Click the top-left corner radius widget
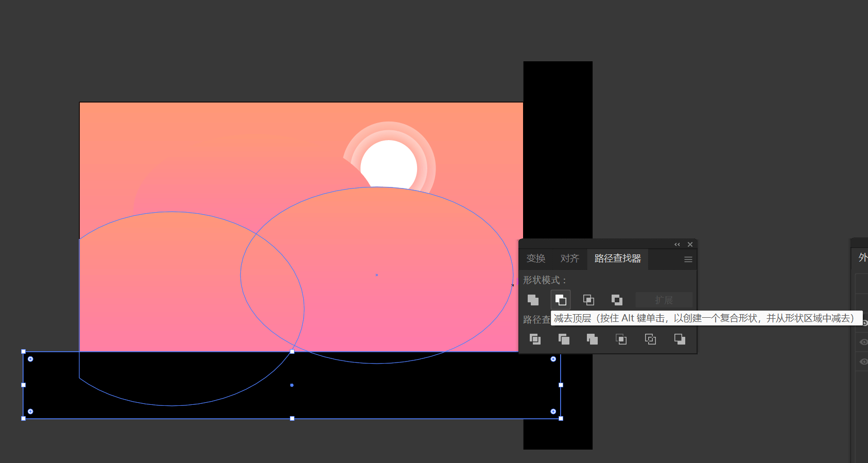This screenshot has height=463, width=868. click(30, 359)
